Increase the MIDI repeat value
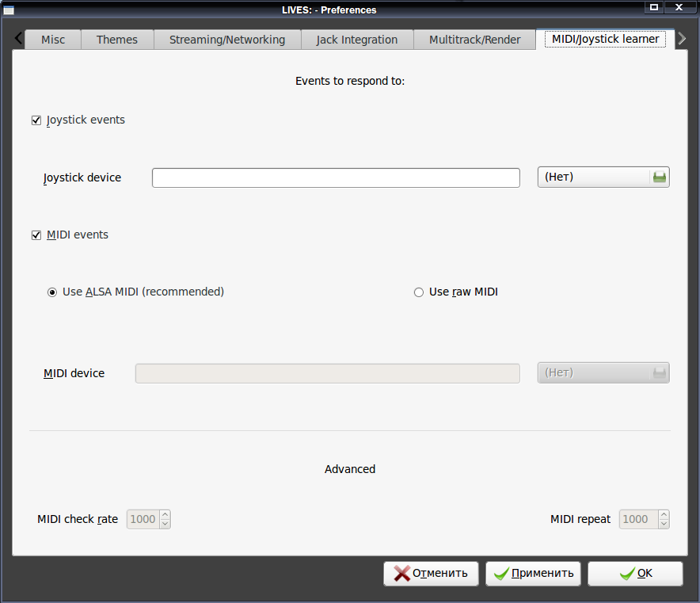The height and width of the screenshot is (603, 700). (664, 514)
